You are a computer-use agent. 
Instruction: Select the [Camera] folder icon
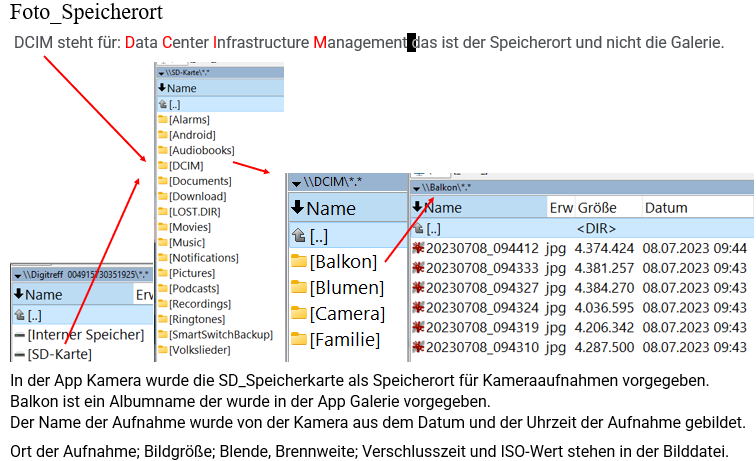299,314
